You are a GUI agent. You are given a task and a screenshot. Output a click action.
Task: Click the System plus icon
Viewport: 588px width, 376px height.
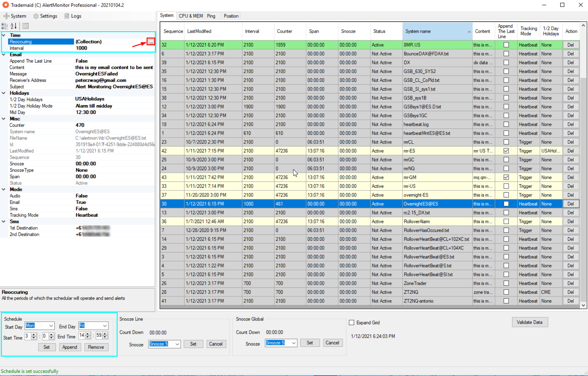6,16
